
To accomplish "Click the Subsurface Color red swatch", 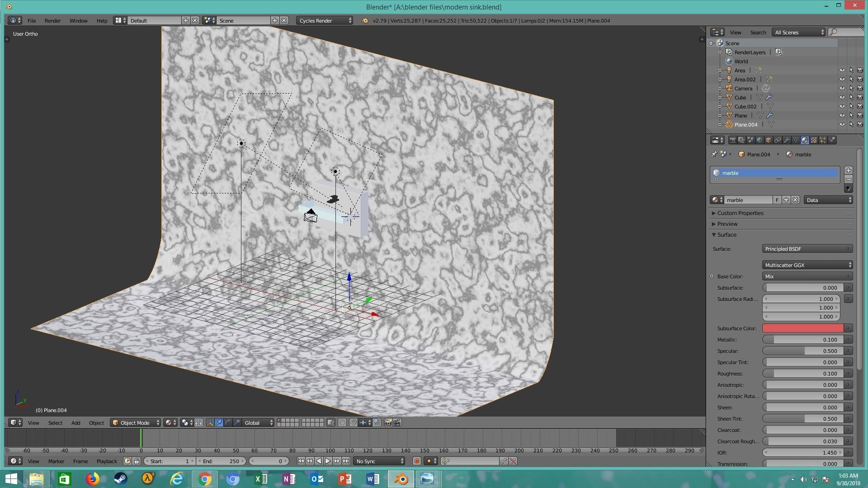I will (802, 328).
